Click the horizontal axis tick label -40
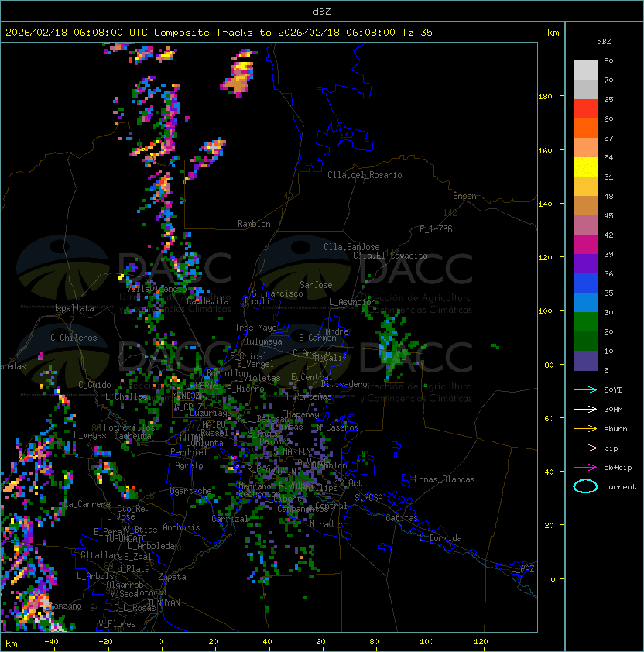Screen dimensions: 644x652 point(51,642)
